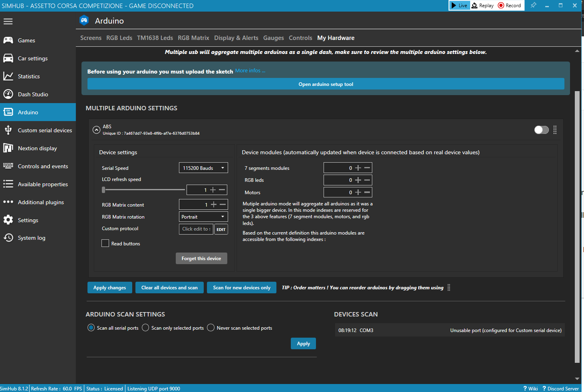Viewport: 584px width, 392px height.
Task: Start a Record session from the top bar
Action: (509, 5)
